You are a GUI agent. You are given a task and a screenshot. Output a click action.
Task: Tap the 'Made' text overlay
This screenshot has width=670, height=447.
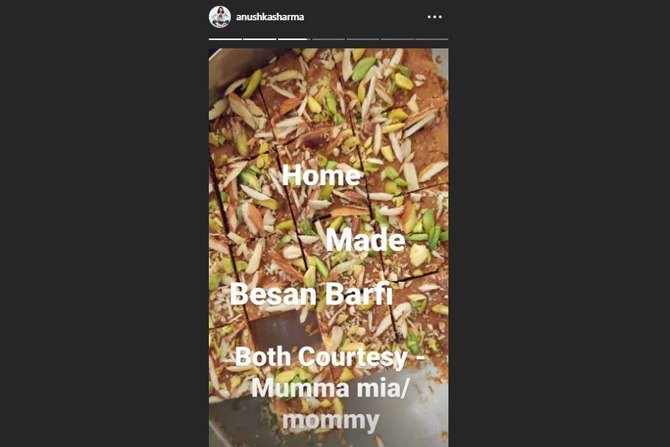pyautogui.click(x=365, y=240)
